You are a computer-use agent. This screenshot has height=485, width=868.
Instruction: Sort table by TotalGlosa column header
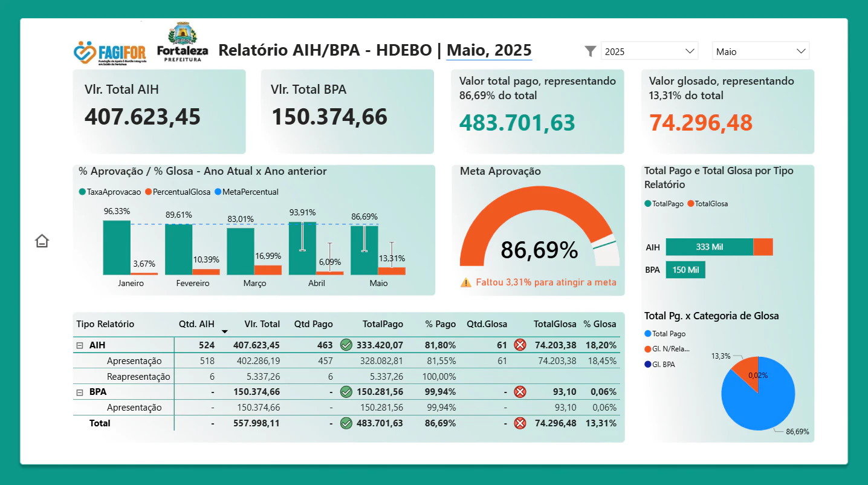click(555, 324)
